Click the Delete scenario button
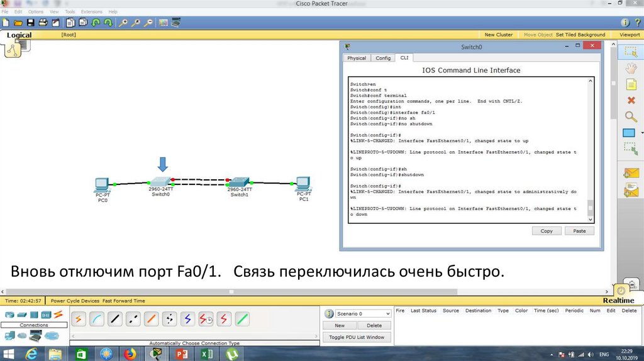 (x=374, y=325)
